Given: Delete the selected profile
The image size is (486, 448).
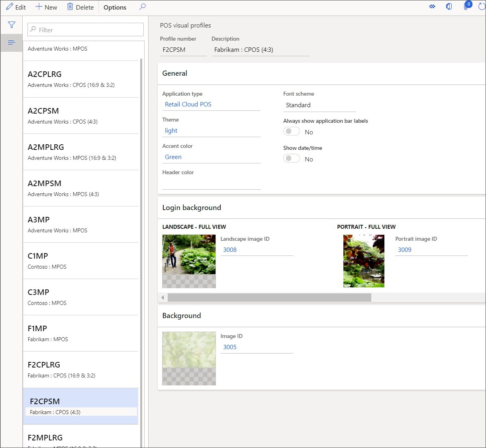Looking at the screenshot, I should [x=80, y=7].
